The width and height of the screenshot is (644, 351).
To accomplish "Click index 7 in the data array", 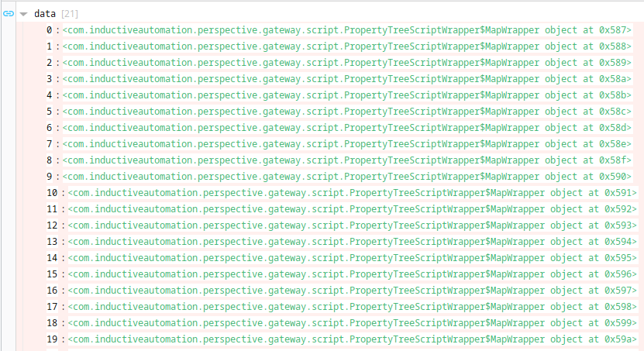I will click(50, 144).
